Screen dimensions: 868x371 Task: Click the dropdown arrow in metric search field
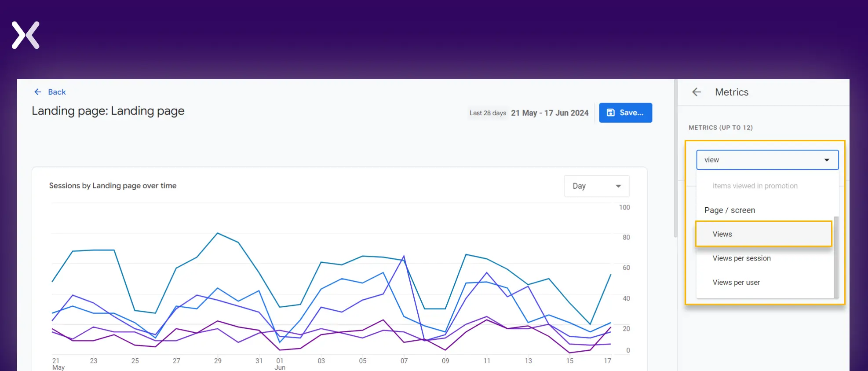827,160
